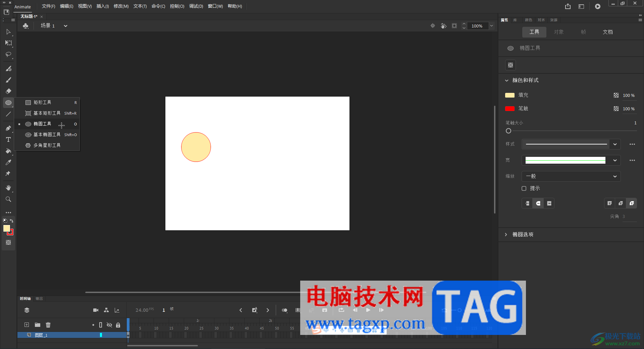The width and height of the screenshot is (644, 349).
Task: Add a new layer in timeline
Action: (x=26, y=325)
